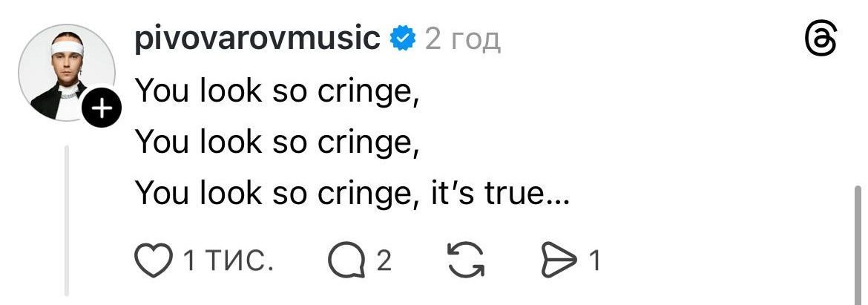Click the vertical scrollbar on the right edge

coord(859,237)
